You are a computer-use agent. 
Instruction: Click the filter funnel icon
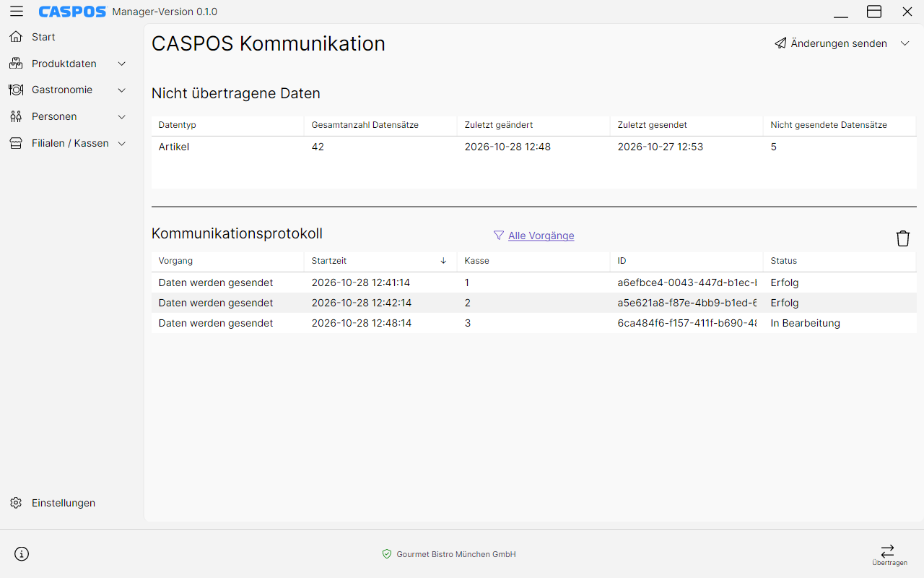(x=498, y=236)
